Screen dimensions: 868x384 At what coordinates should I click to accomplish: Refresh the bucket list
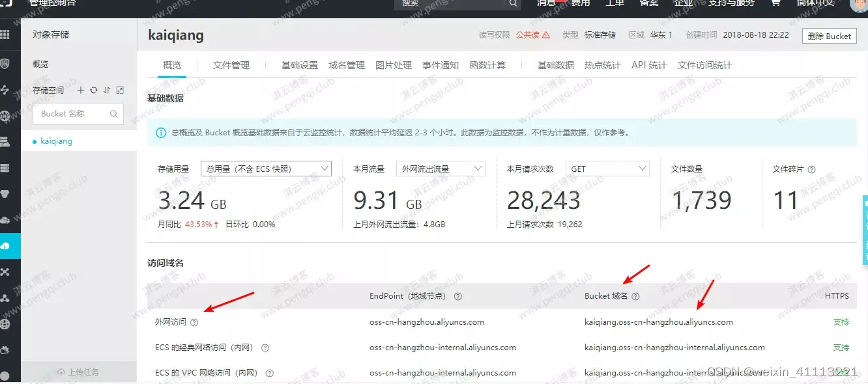point(94,90)
